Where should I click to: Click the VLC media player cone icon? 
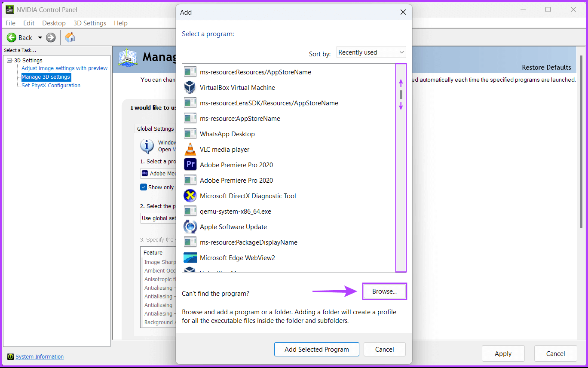point(190,149)
